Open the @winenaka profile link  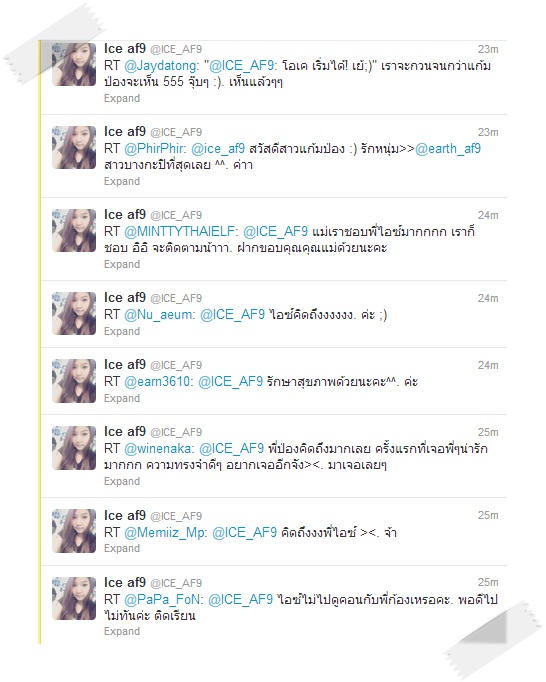(x=160, y=448)
